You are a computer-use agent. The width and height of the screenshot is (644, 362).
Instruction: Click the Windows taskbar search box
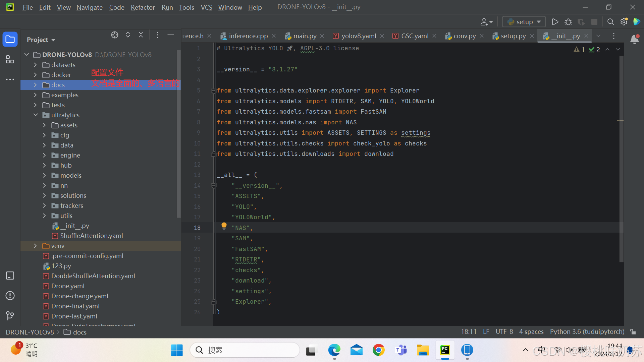pos(245,350)
